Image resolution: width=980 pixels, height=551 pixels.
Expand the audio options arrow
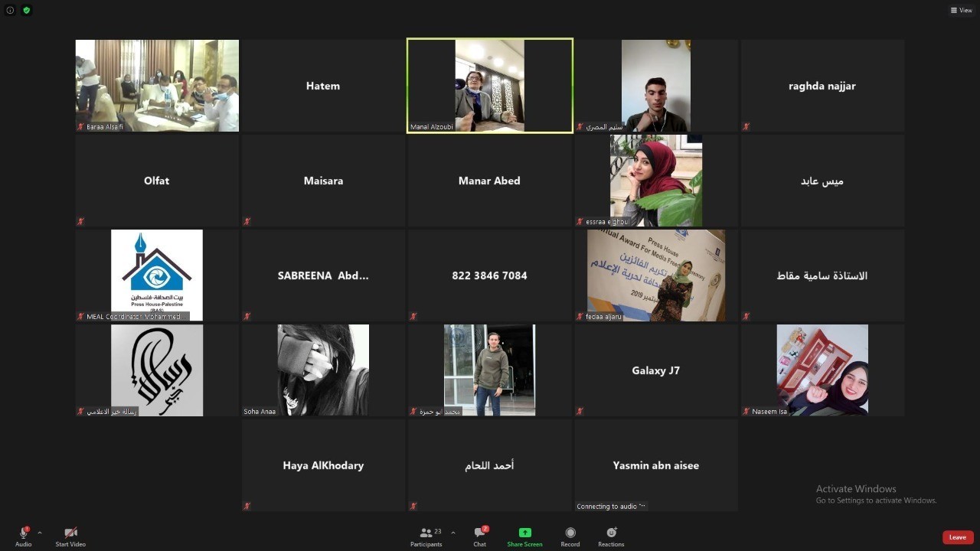coord(40,533)
